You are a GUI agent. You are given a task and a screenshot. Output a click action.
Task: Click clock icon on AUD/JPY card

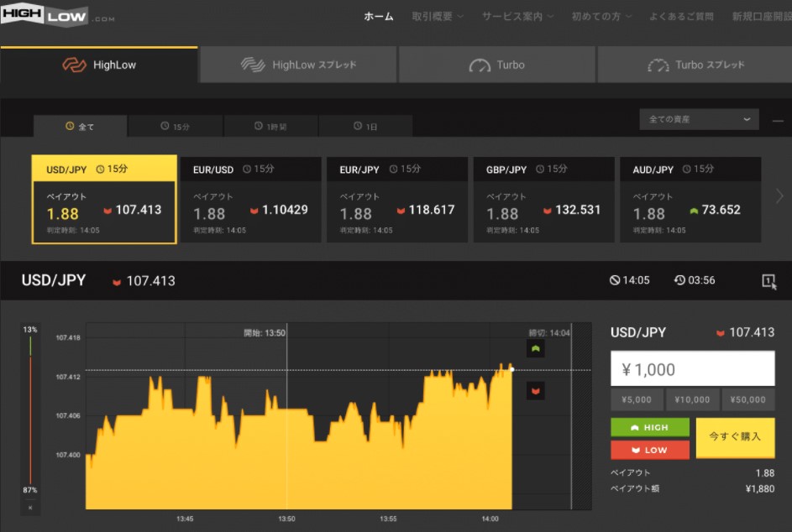pyautogui.click(x=686, y=170)
